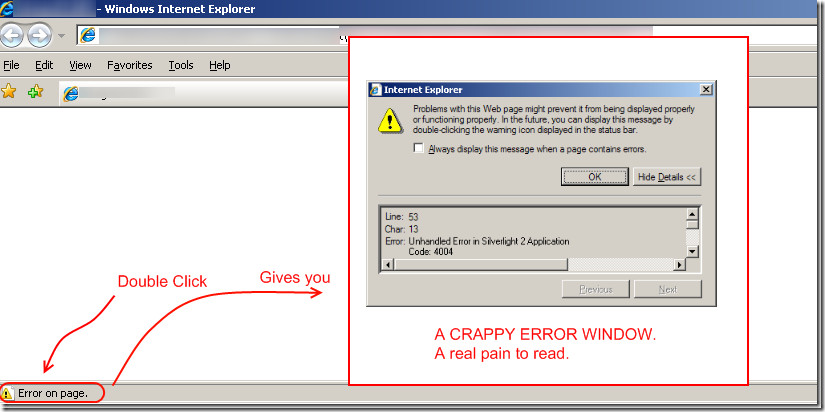Click the 'Line: 53' detail text

[x=401, y=217]
